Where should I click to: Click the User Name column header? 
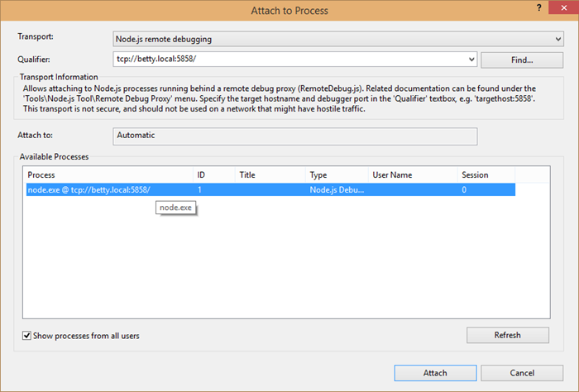click(411, 175)
